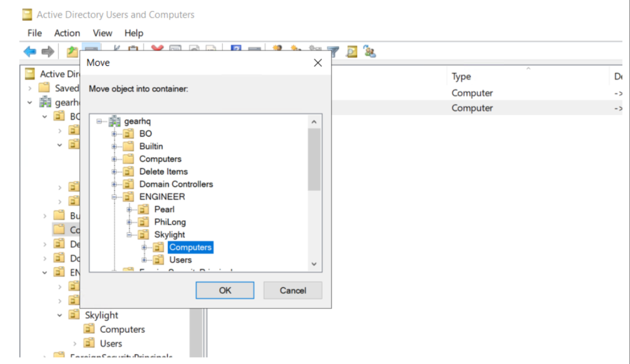The image size is (630, 364).
Task: Confirm the move with OK
Action: pyautogui.click(x=225, y=290)
